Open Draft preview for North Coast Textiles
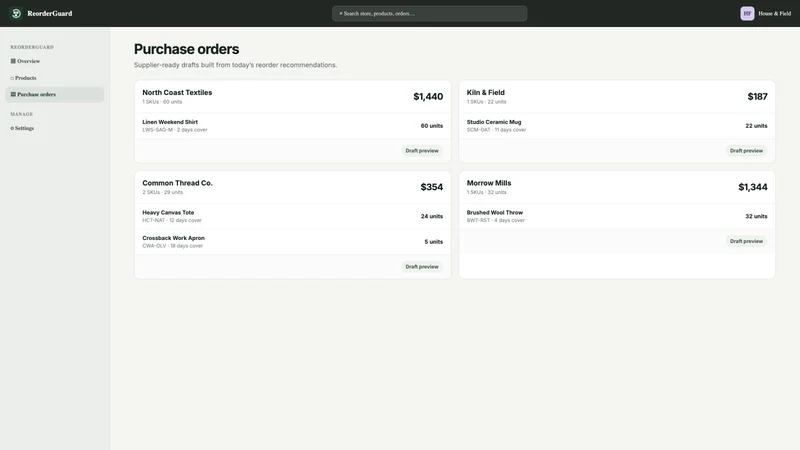Viewport: 800px width, 450px height. [421, 151]
